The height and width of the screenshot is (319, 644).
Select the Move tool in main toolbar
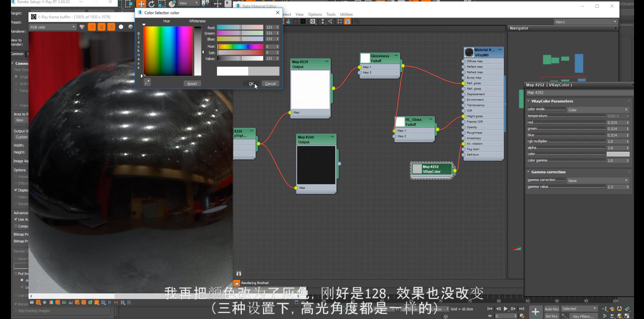141,4
